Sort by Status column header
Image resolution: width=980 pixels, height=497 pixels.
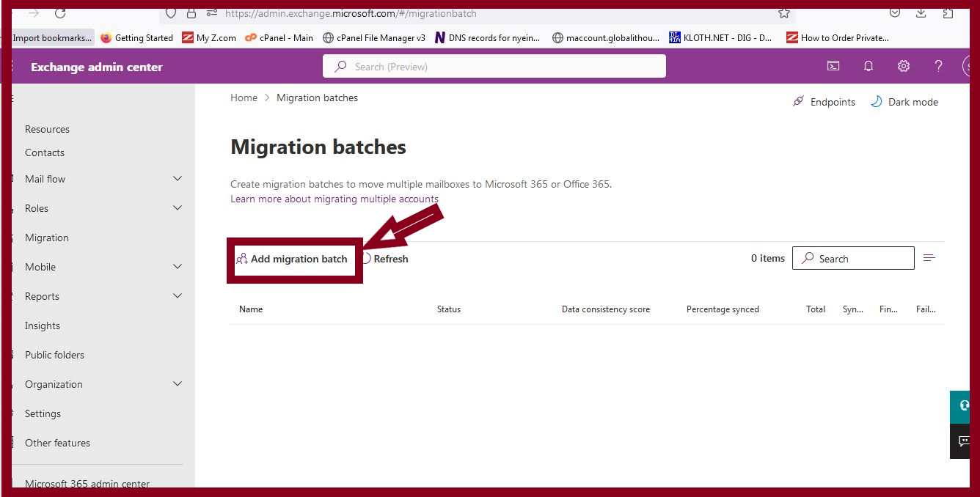(x=449, y=309)
